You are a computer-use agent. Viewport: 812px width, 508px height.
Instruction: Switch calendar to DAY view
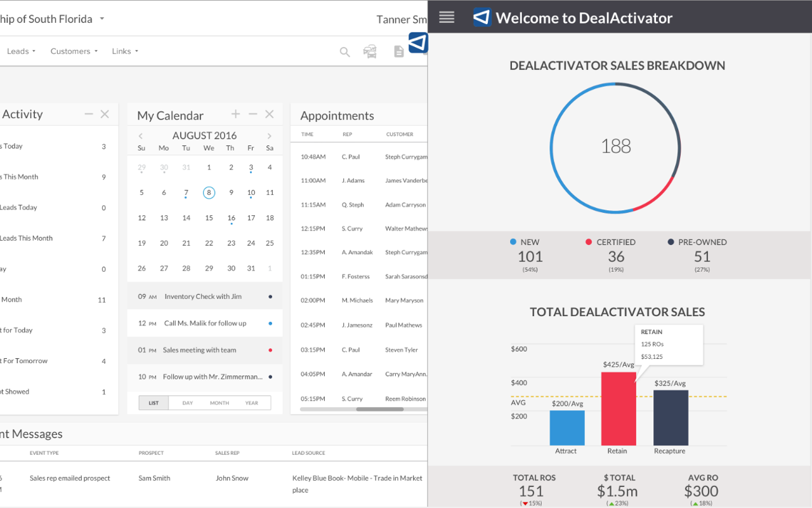coord(188,403)
